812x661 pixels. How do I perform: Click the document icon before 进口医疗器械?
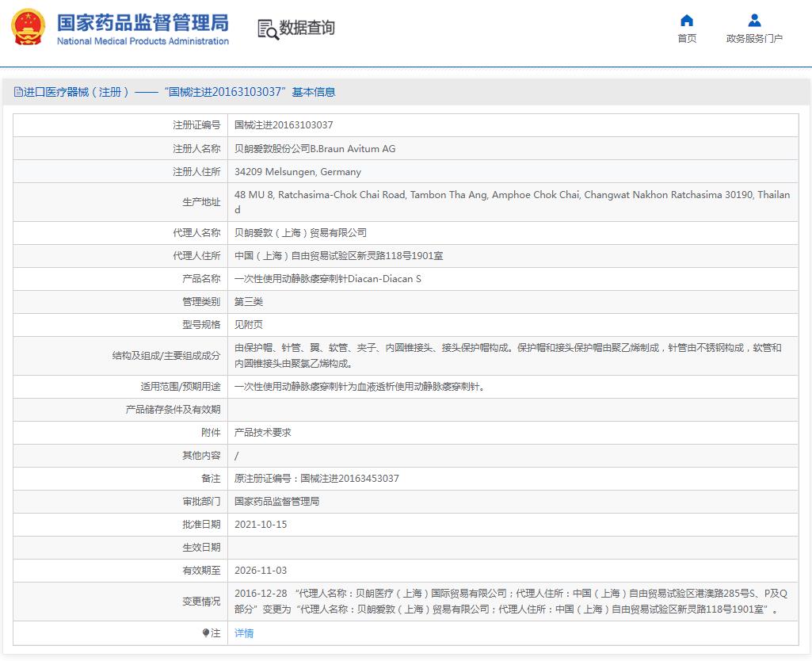pyautogui.click(x=18, y=92)
